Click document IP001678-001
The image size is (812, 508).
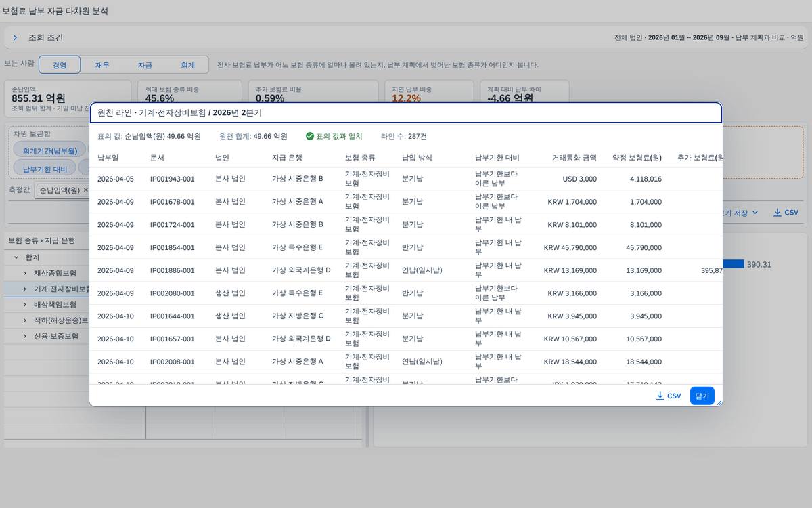pos(173,202)
